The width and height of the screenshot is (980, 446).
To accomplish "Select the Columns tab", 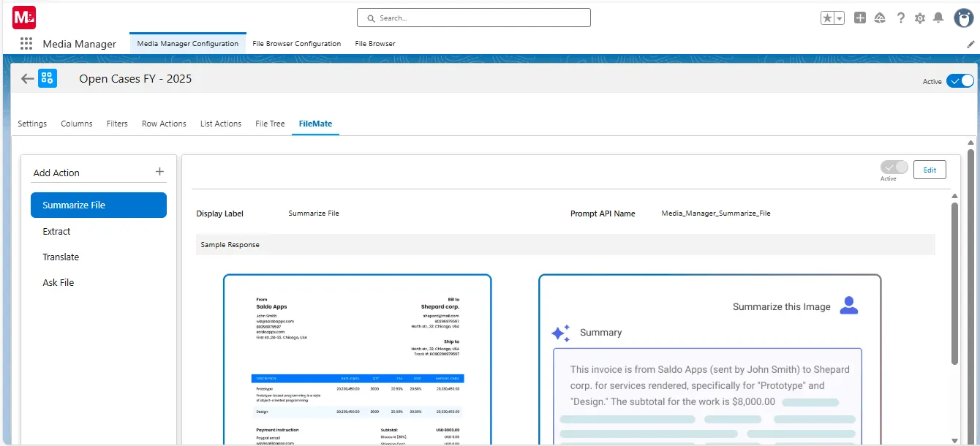I will [x=77, y=124].
